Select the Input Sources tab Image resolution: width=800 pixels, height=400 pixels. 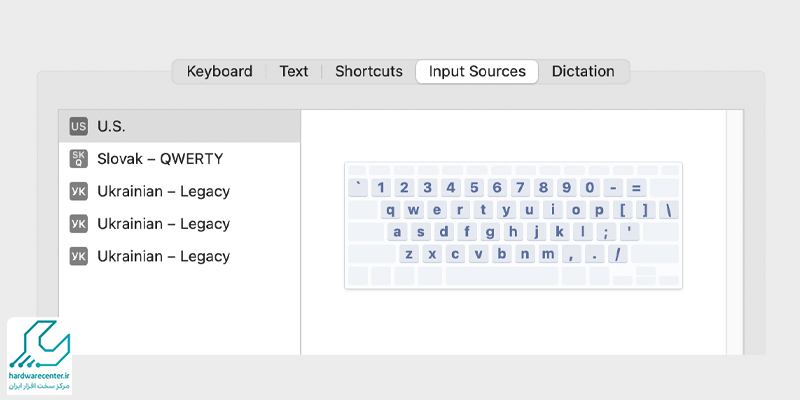click(x=477, y=72)
